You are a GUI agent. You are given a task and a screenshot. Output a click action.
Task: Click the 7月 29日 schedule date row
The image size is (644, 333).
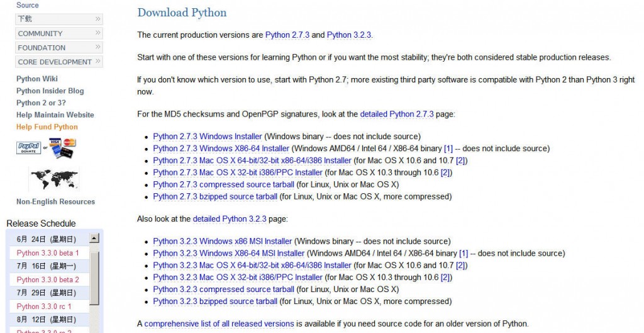(x=48, y=293)
